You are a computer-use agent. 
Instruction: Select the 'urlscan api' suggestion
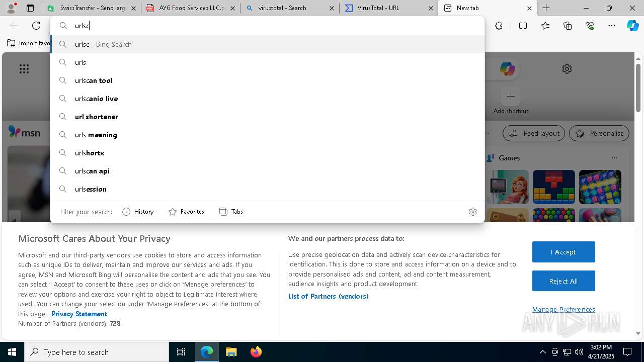tap(267, 171)
